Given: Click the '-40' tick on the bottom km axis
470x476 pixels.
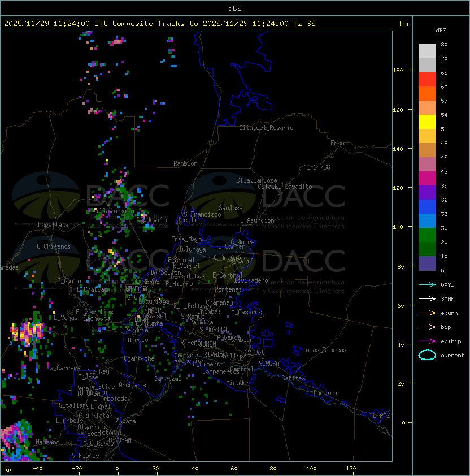Looking at the screenshot, I should (37, 469).
